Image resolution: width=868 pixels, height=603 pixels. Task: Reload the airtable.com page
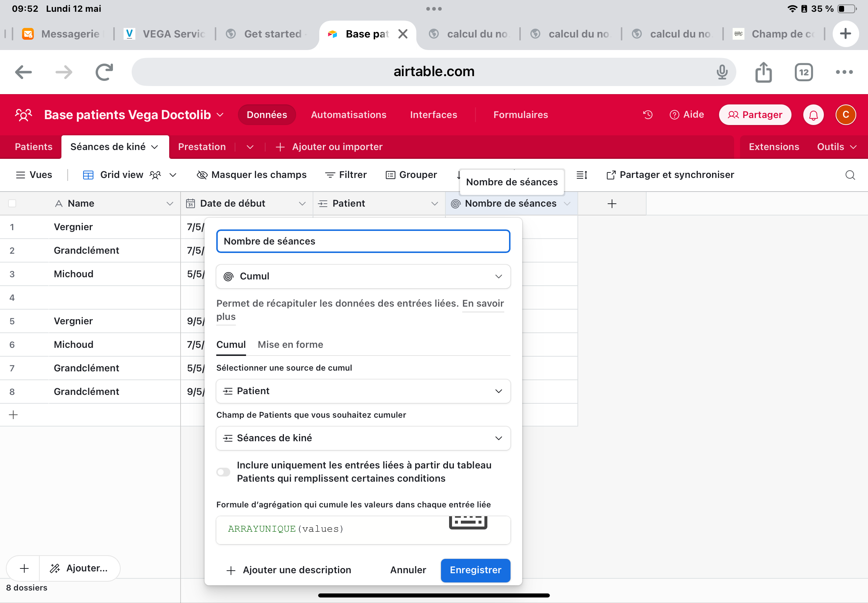coord(104,72)
